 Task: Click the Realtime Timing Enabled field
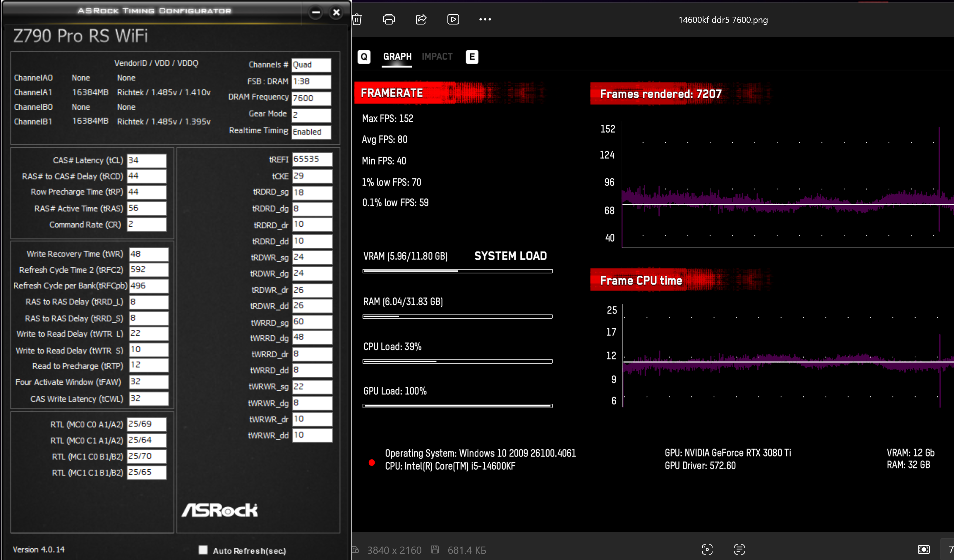click(311, 132)
